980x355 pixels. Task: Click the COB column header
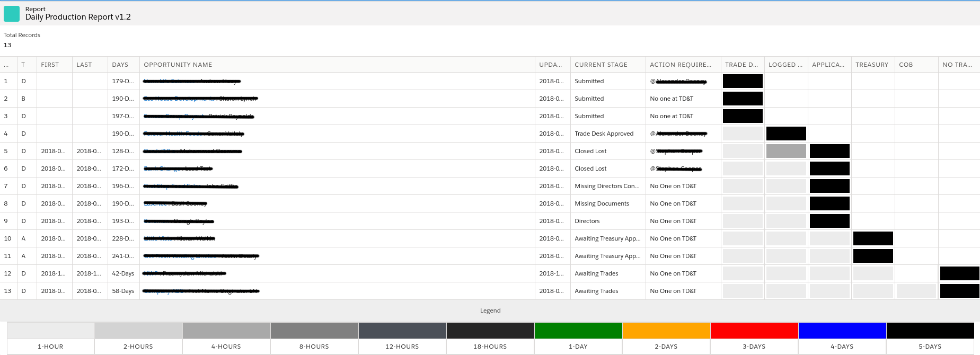[906, 65]
